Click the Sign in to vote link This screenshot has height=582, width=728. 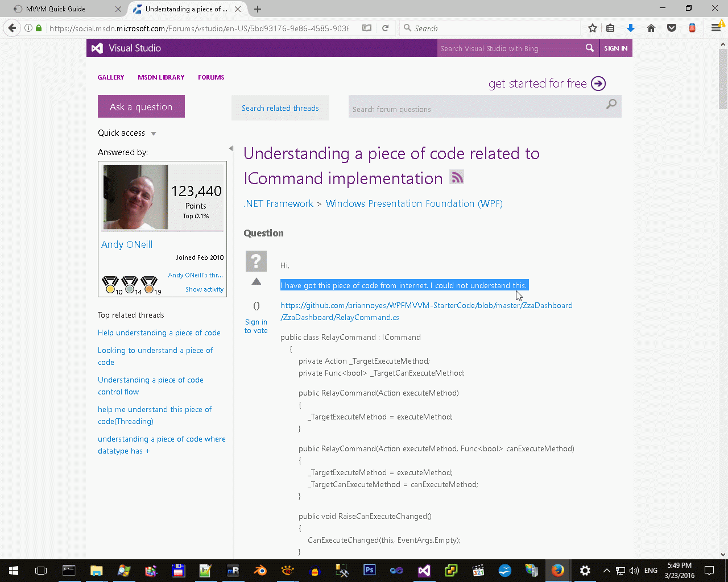point(256,326)
